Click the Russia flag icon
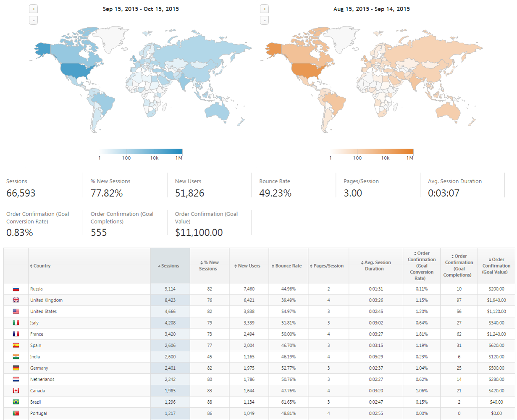This screenshot has width=517, height=420. [16, 289]
